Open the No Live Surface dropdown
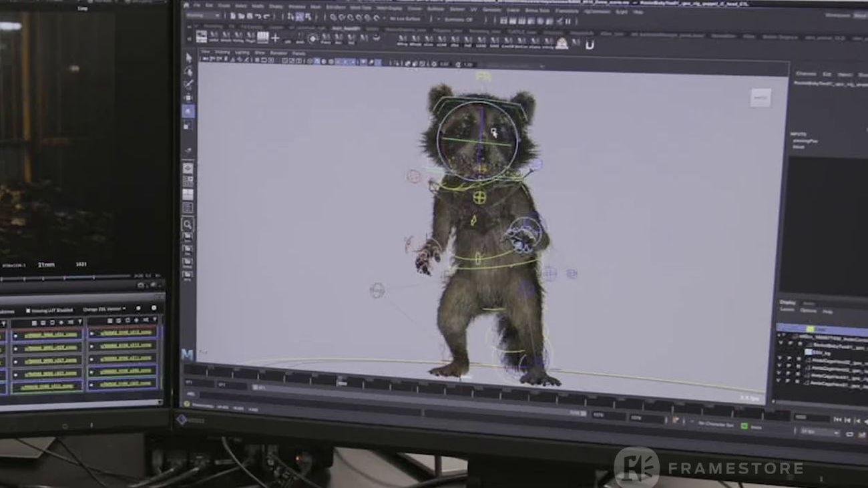Image resolution: width=868 pixels, height=488 pixels. 405,19
